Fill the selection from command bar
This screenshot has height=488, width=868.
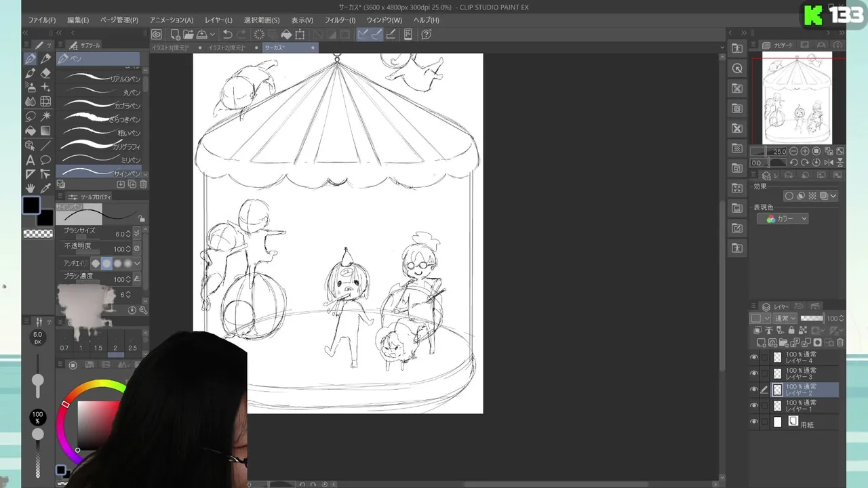(x=286, y=35)
